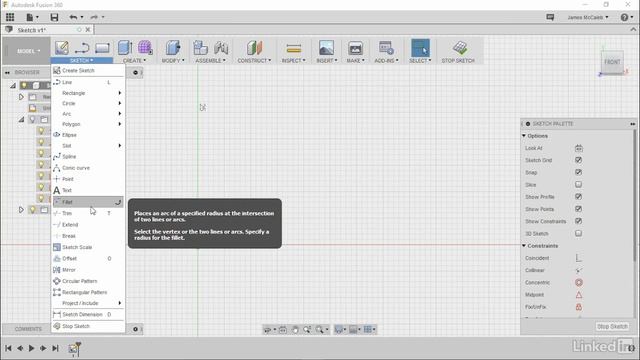Click the Undo arrow icon
The height and width of the screenshot is (360, 640).
[73, 17]
